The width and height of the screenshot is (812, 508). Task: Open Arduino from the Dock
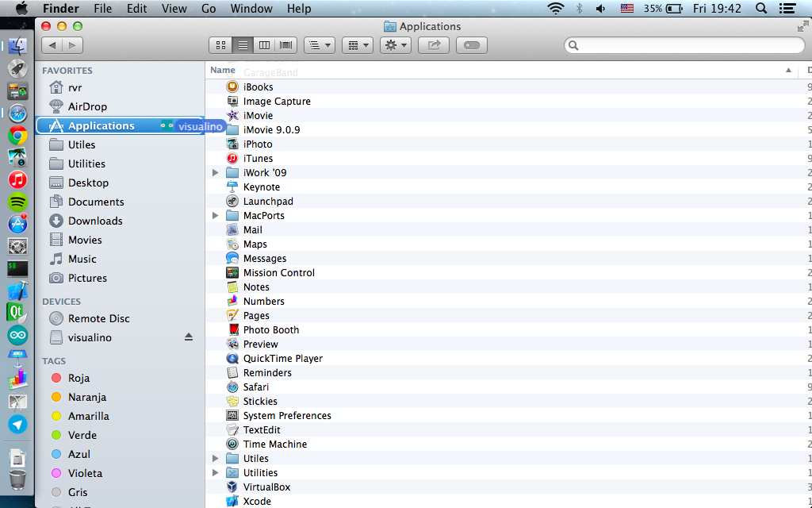click(x=17, y=335)
